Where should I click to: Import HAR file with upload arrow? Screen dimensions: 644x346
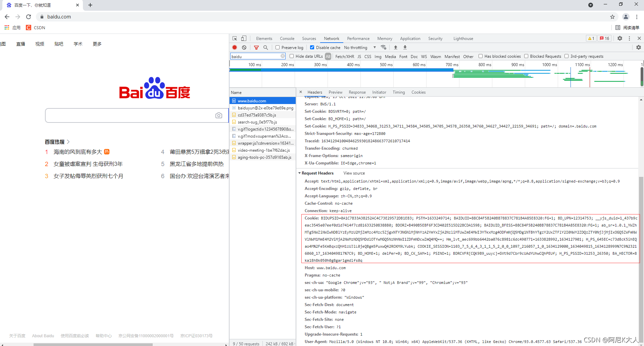pos(396,48)
